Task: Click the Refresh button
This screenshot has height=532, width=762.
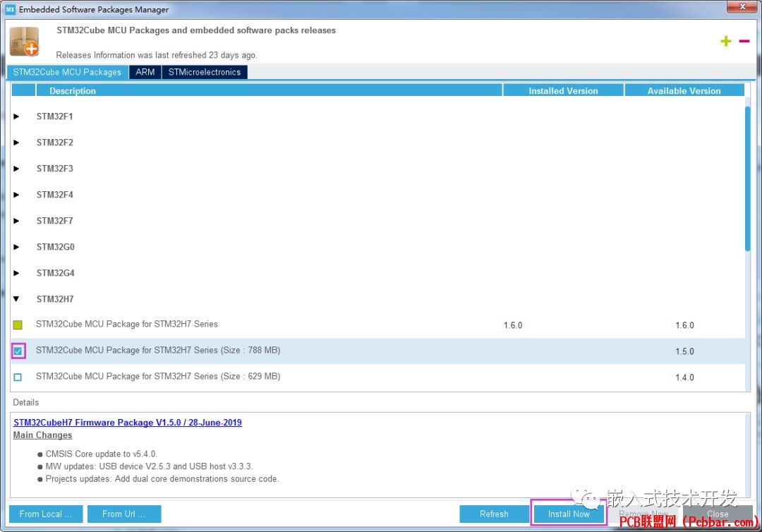Action: coord(494,514)
